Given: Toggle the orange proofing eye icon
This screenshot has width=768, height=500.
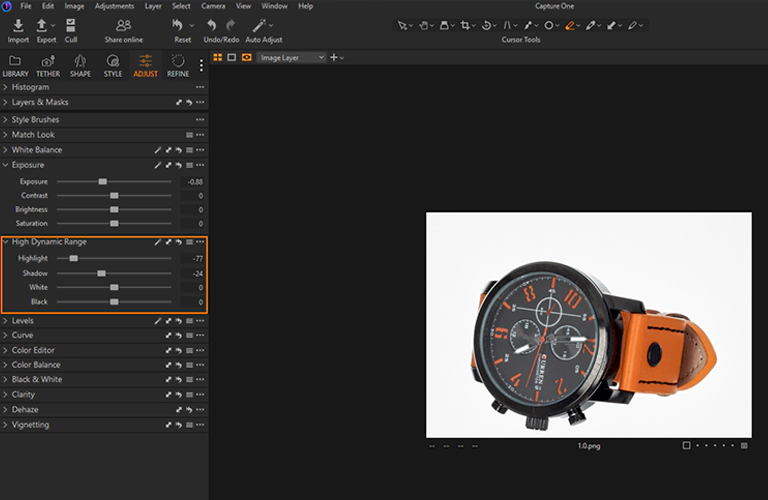Looking at the screenshot, I should coord(245,58).
